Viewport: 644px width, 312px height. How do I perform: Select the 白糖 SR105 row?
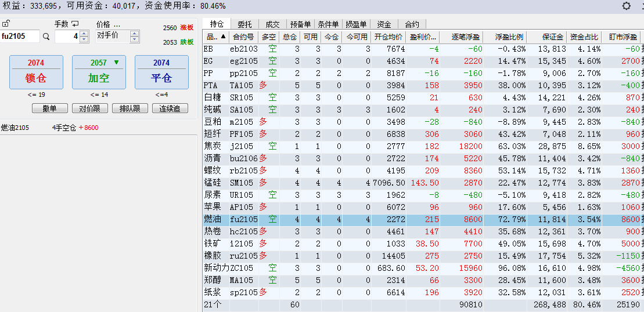click(423, 97)
